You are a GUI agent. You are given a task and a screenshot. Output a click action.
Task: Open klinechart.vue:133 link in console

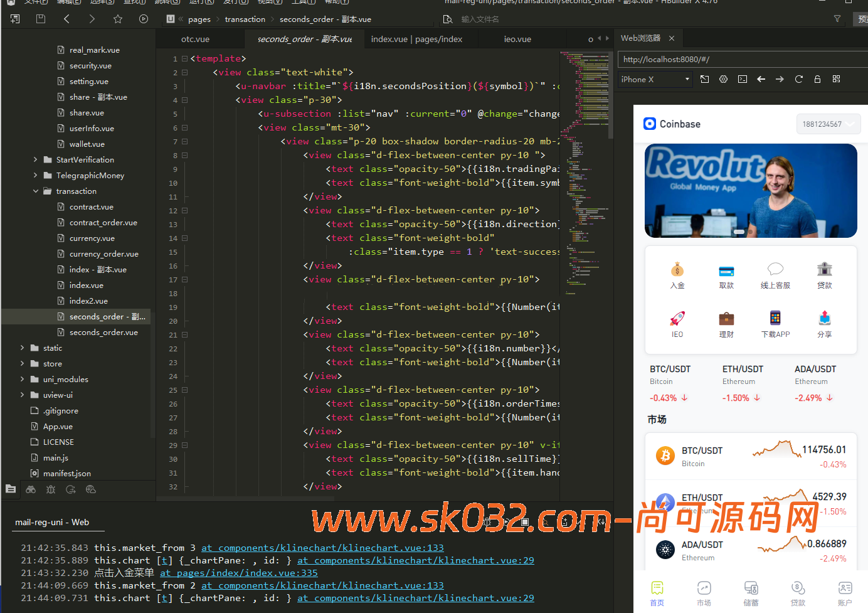322,548
